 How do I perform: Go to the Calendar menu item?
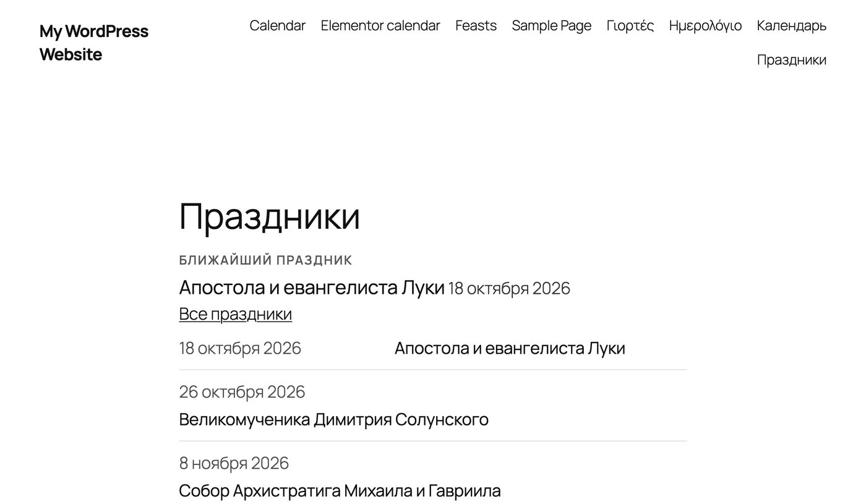pyautogui.click(x=277, y=25)
